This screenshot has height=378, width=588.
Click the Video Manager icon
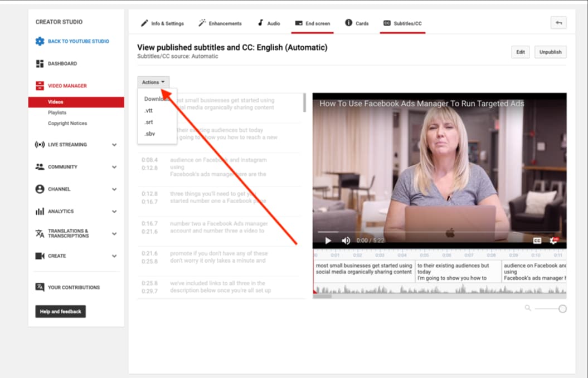point(40,86)
